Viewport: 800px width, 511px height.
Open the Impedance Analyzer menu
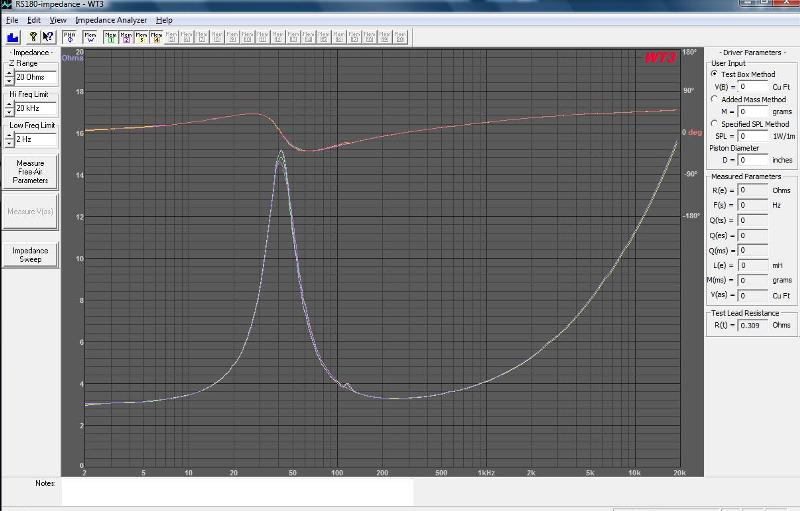coord(111,20)
